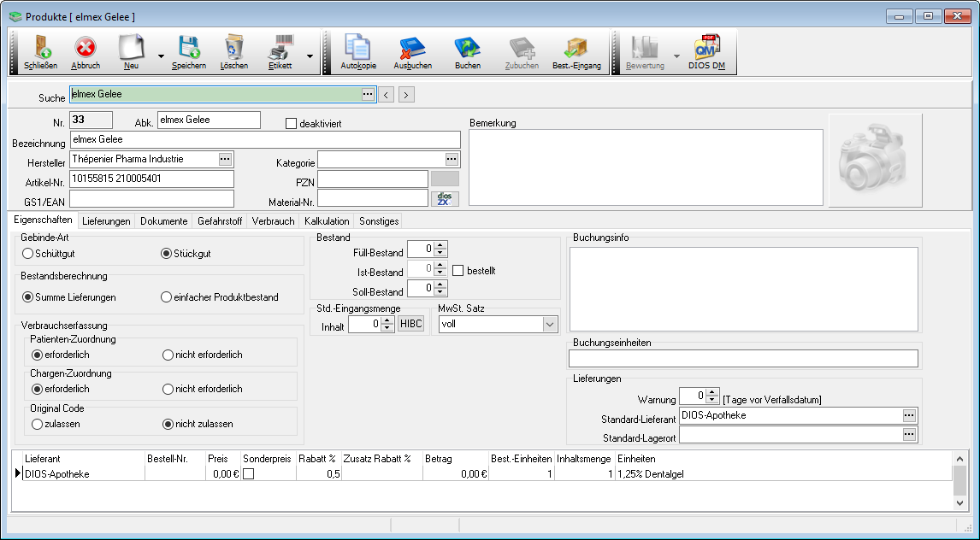The image size is (980, 540).
Task: Click the camera photo placeholder
Action: [x=875, y=161]
